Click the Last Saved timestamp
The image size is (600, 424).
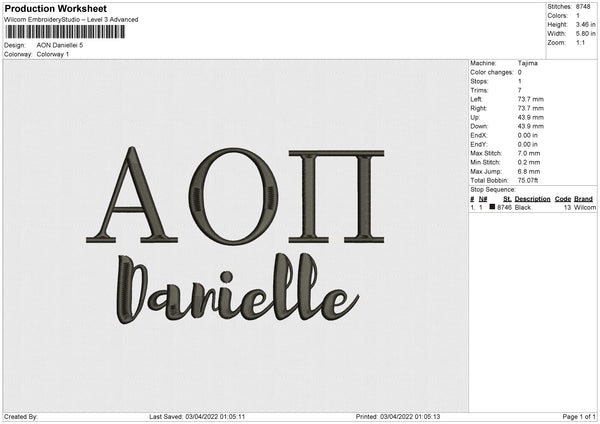pos(197,417)
